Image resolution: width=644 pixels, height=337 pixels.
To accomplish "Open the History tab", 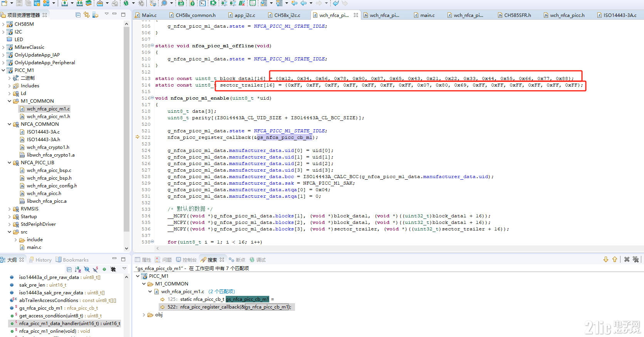I will [x=40, y=260].
